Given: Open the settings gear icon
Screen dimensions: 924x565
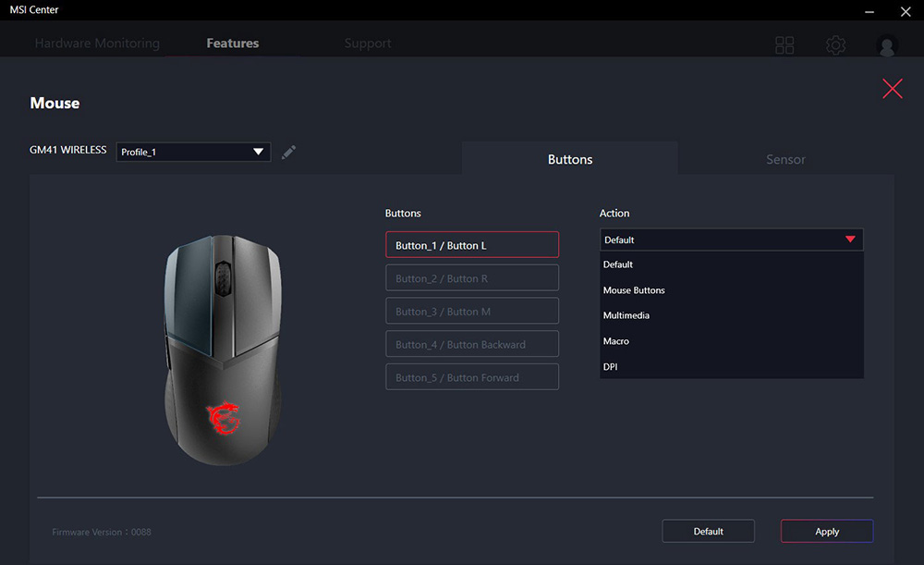Looking at the screenshot, I should tap(835, 43).
